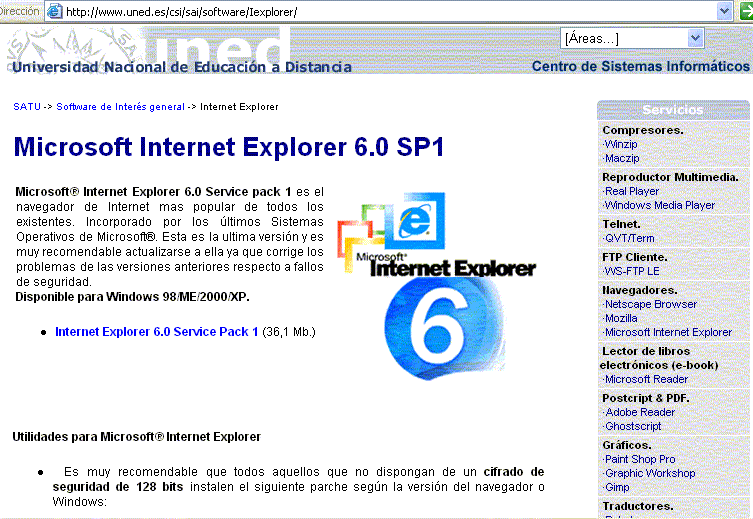Click Disponible para Windows 98/ME/2000/XP text
The width and height of the screenshot is (753, 519).
point(133,297)
